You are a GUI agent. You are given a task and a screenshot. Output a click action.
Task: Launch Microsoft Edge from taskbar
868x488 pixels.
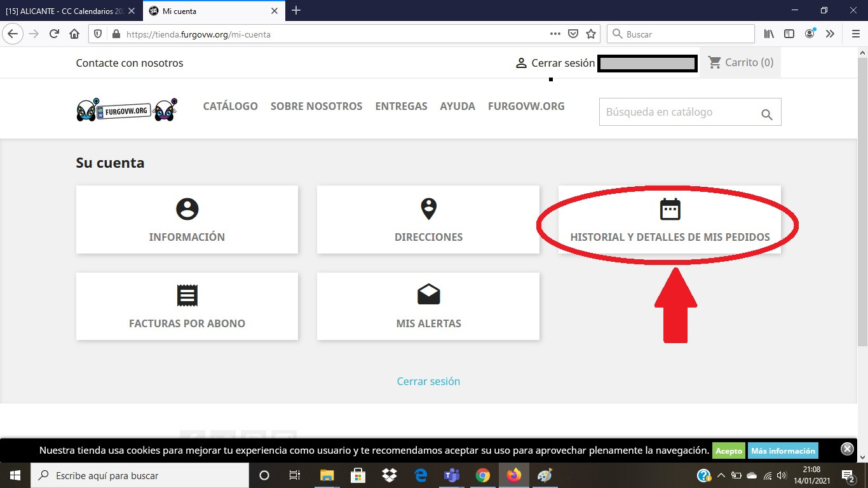(420, 475)
